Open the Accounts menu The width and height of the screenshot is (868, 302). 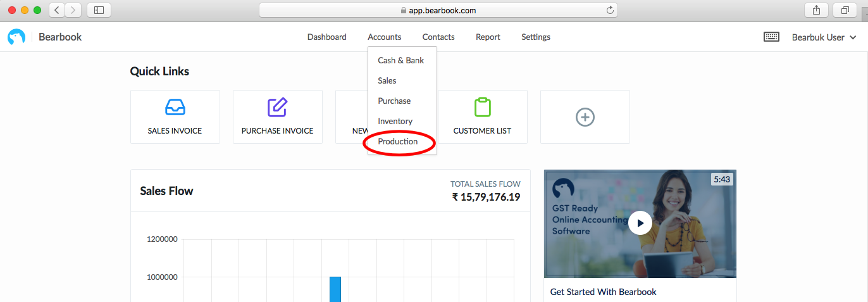(384, 37)
